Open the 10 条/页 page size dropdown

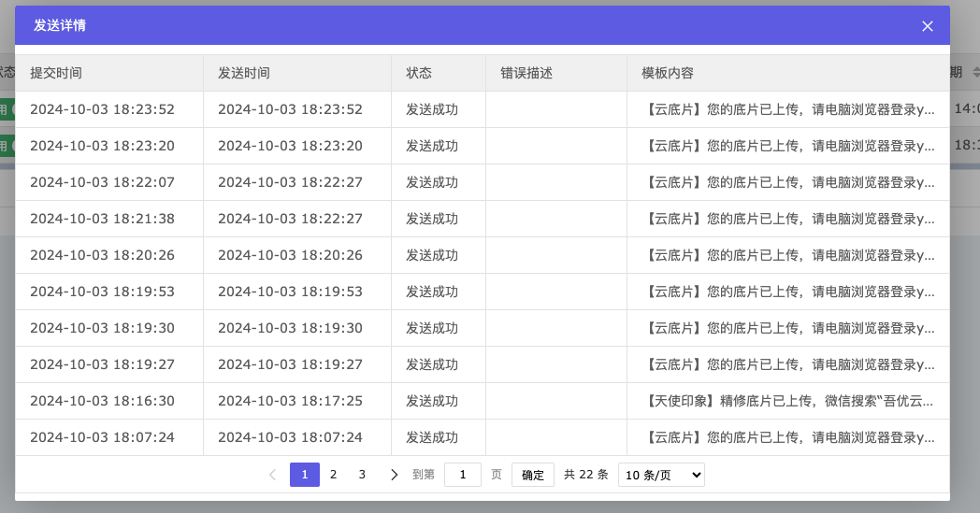tap(661, 475)
